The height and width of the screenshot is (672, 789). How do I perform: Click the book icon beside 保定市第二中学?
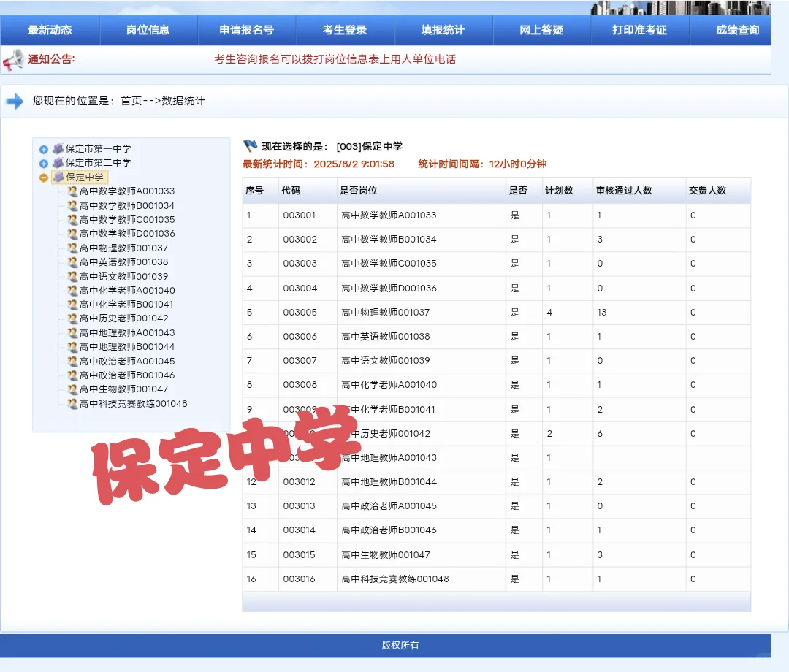[x=58, y=162]
